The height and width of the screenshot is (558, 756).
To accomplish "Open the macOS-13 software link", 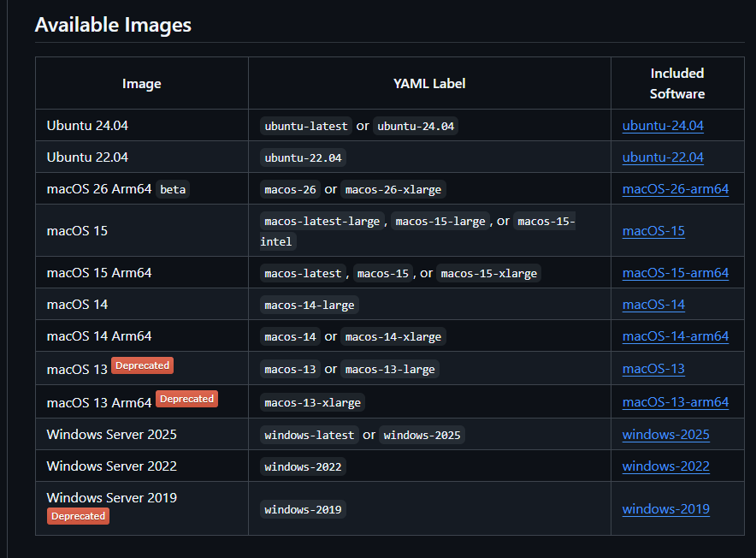I will coord(653,369).
